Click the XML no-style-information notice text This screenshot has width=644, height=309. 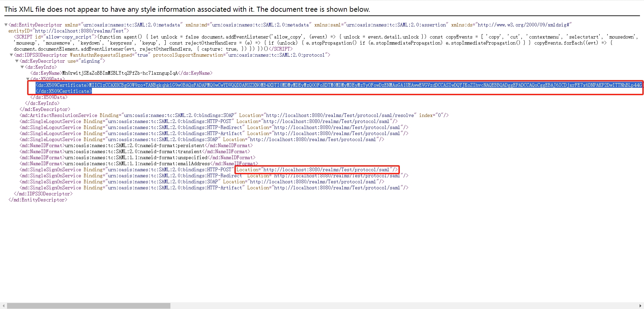click(x=187, y=9)
